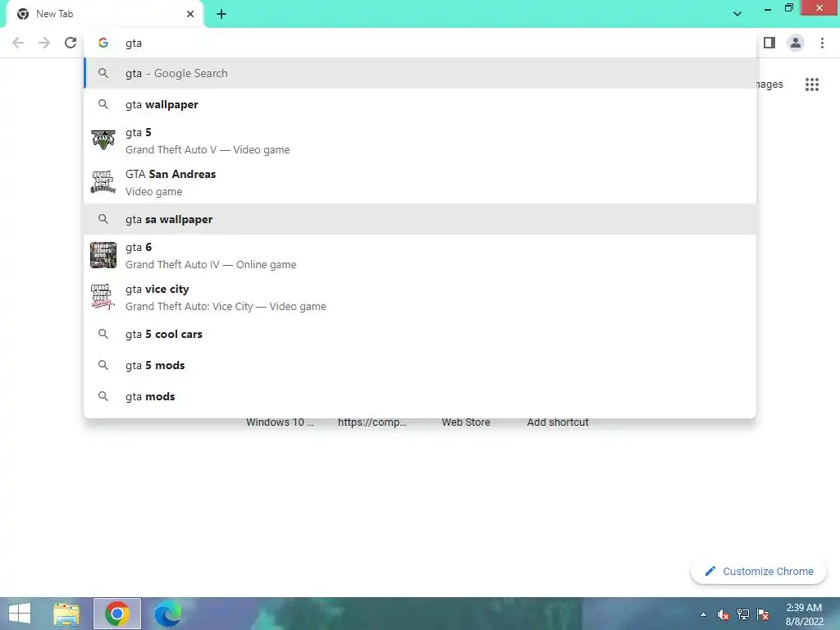Image resolution: width=840 pixels, height=630 pixels.
Task: Open the profile avatar icon
Action: [x=796, y=43]
